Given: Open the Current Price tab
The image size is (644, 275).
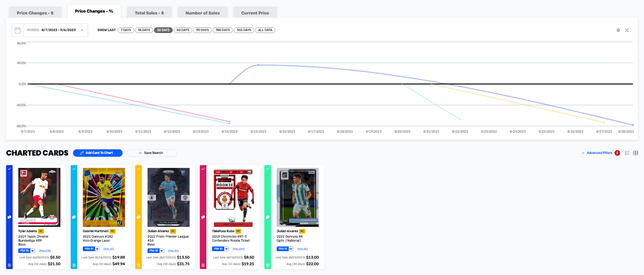Looking at the screenshot, I should 255,13.
